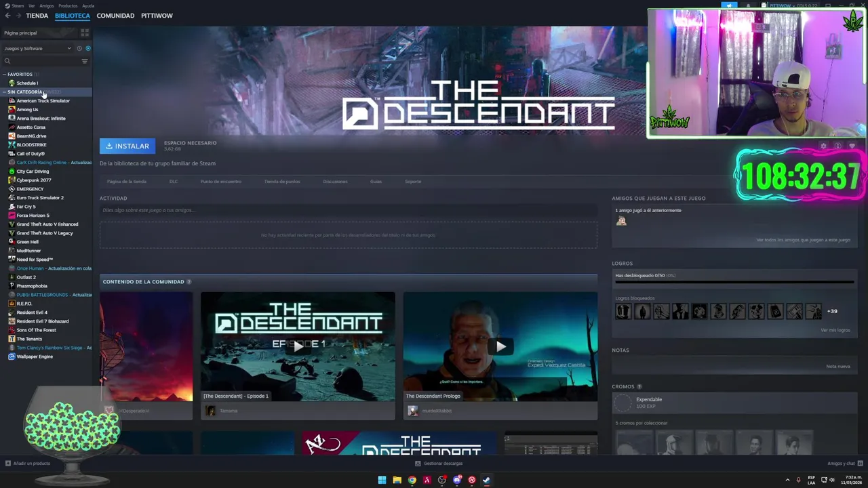
Task: Open game info icon
Action: [837, 146]
